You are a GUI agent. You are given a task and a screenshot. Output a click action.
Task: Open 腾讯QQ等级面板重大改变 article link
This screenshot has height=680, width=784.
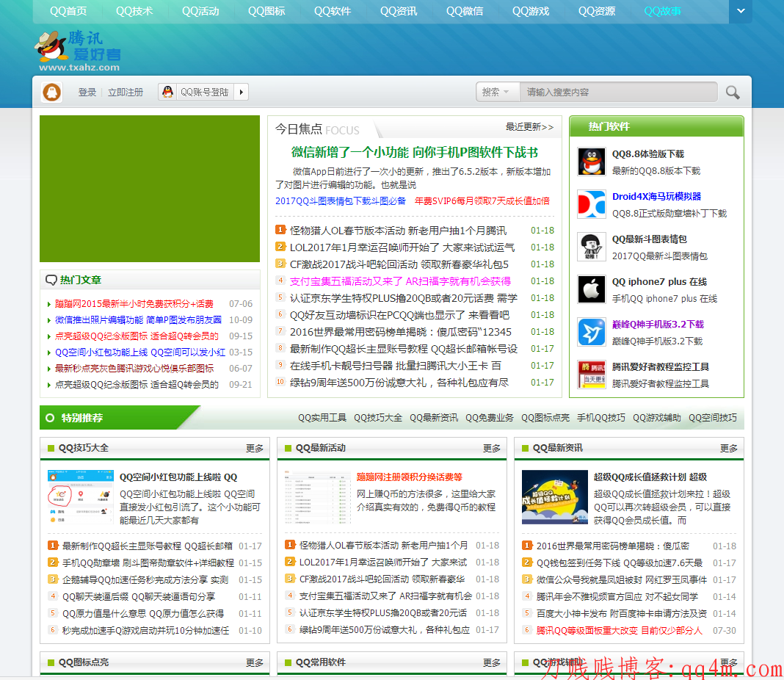click(620, 631)
